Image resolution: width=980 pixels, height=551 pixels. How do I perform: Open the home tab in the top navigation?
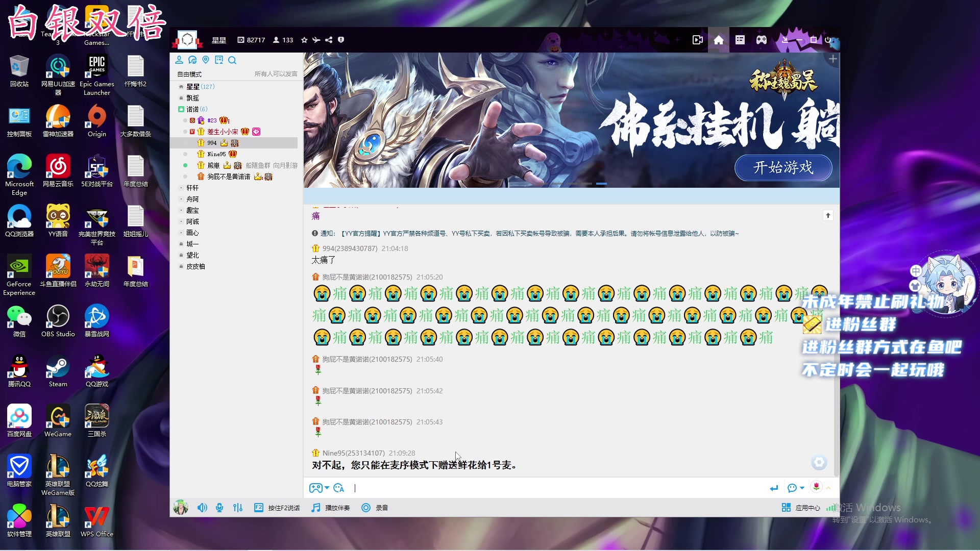coord(719,40)
